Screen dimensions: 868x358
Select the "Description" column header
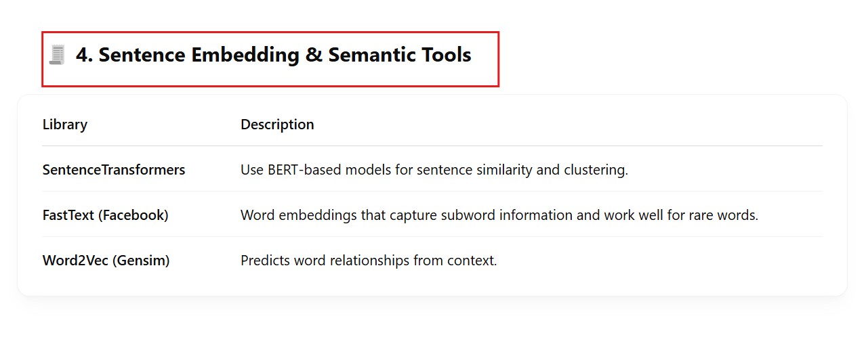[x=277, y=125]
